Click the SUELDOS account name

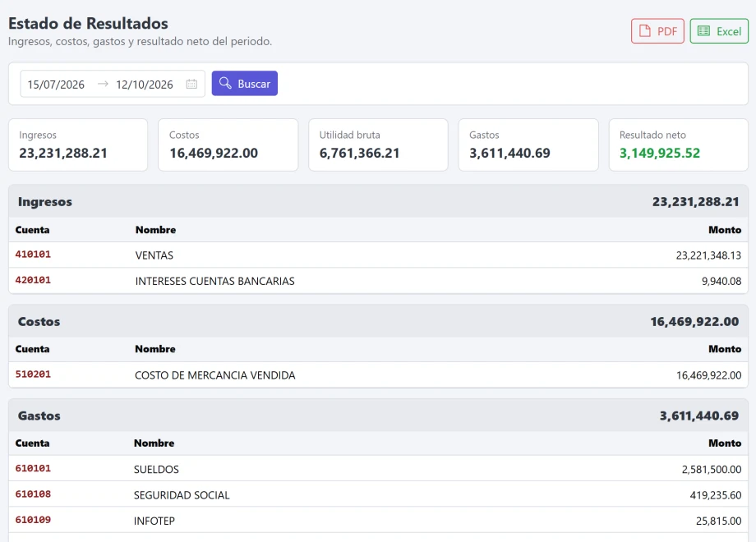click(x=156, y=469)
